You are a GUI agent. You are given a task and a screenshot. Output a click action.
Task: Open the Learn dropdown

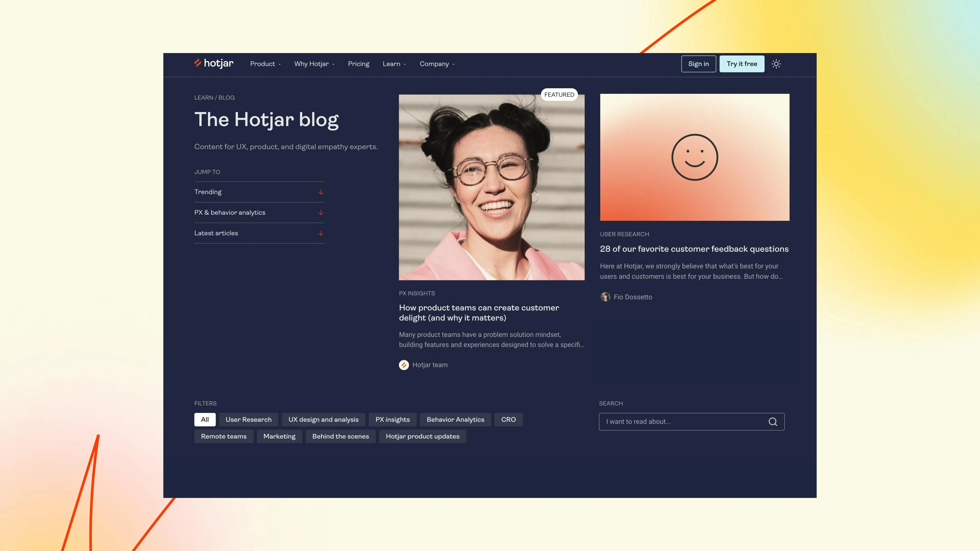(x=394, y=64)
